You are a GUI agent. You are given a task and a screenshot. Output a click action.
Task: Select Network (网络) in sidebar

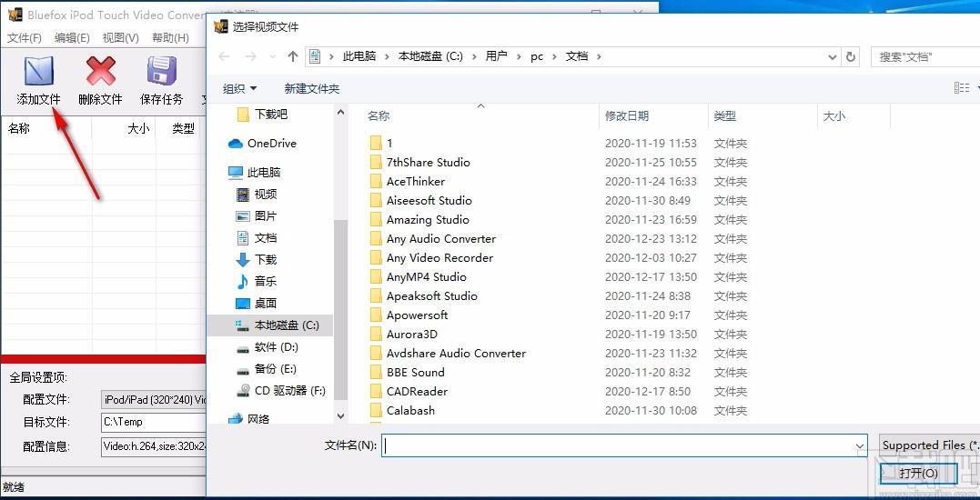(249, 419)
